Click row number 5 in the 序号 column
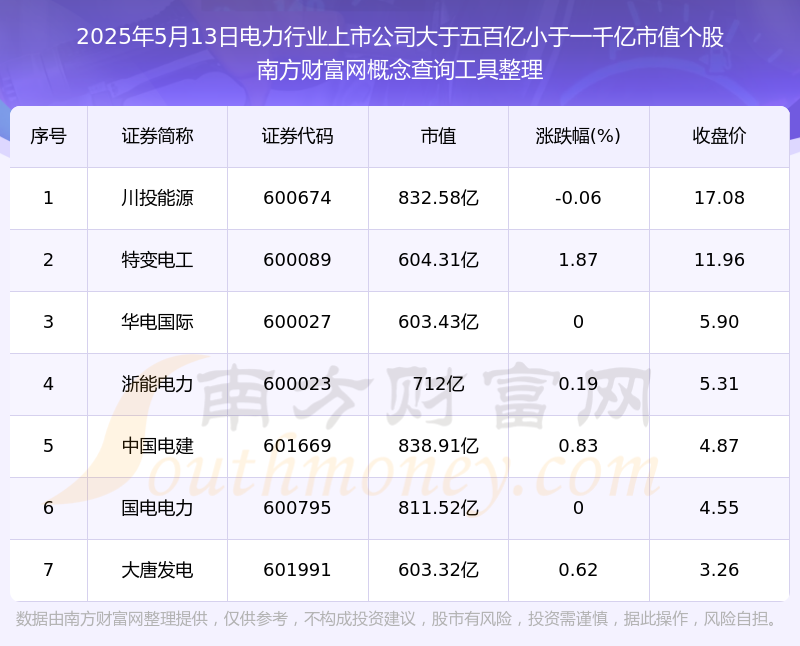This screenshot has width=800, height=646. (x=48, y=446)
